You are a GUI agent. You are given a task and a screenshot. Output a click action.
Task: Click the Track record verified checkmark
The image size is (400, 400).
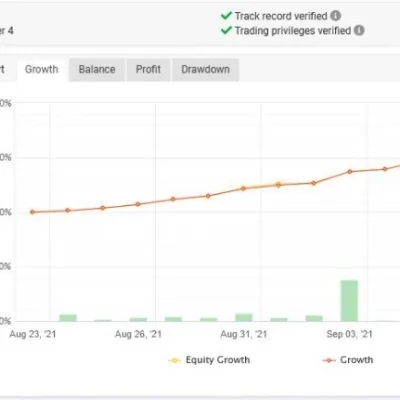pyautogui.click(x=226, y=15)
